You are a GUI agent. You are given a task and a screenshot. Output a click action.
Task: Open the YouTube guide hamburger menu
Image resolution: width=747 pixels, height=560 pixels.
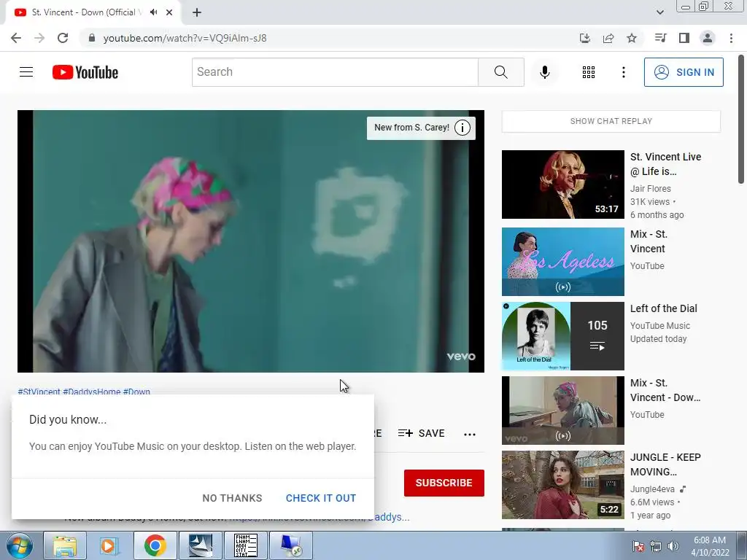point(26,72)
